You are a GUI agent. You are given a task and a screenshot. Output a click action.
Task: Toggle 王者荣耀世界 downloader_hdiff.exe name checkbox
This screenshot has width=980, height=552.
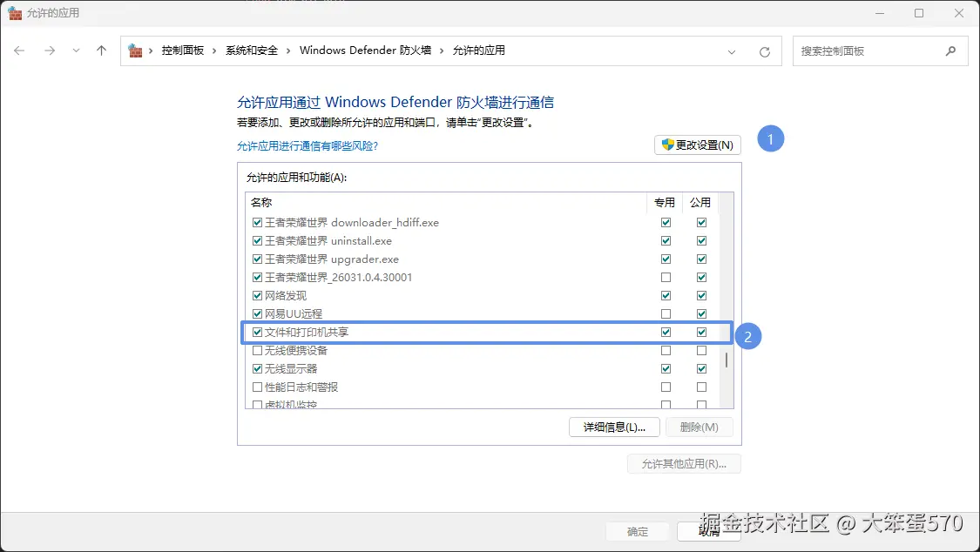click(257, 222)
